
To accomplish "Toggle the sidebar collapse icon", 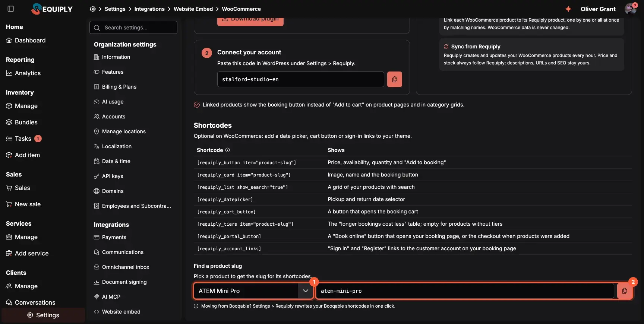I will [11, 9].
